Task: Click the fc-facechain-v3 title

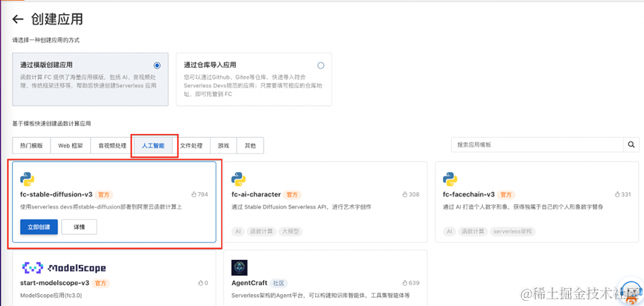Action: tap(468, 194)
